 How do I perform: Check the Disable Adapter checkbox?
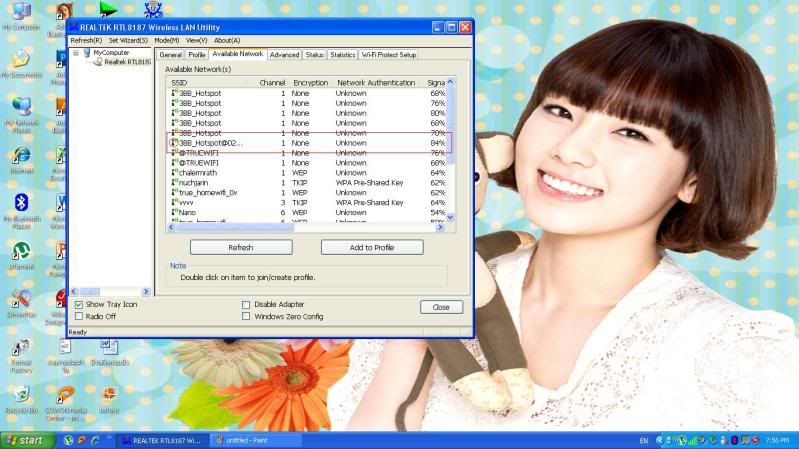coord(246,305)
